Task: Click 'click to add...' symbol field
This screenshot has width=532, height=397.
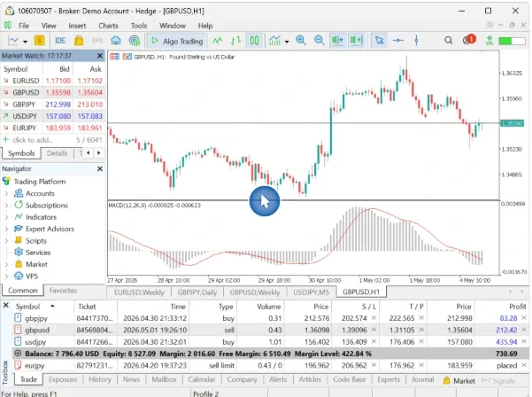Action: pos(33,140)
